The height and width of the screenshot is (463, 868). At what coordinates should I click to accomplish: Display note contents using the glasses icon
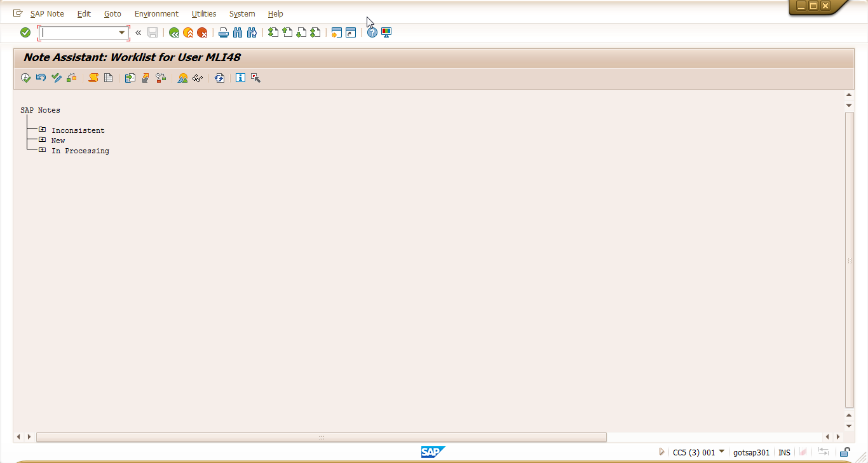pyautogui.click(x=197, y=78)
